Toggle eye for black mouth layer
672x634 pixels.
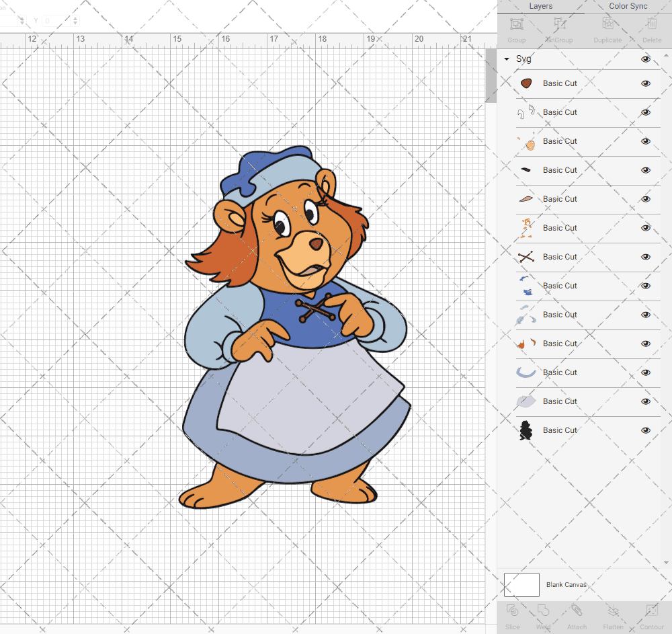click(x=645, y=170)
